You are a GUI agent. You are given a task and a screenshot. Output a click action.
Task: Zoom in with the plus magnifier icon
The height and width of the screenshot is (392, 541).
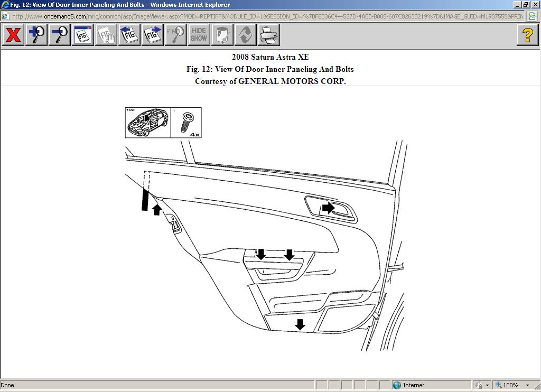click(x=36, y=35)
